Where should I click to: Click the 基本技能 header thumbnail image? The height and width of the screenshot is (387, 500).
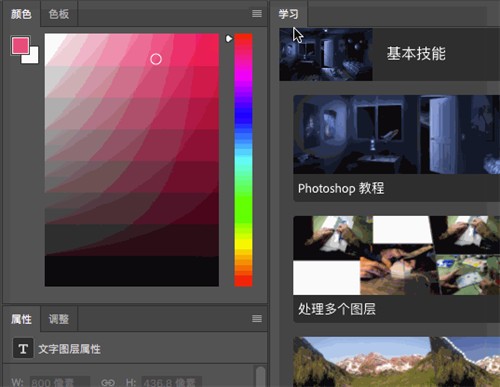pos(326,54)
